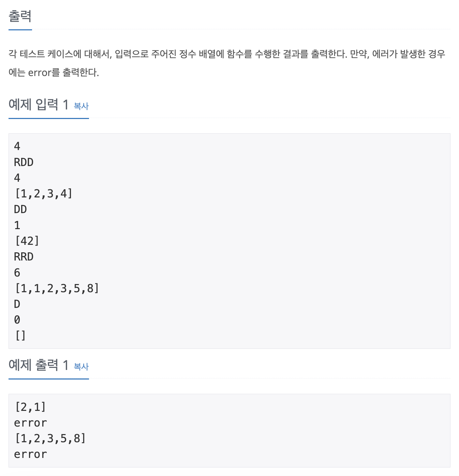The height and width of the screenshot is (476, 459).
Task: Click the single D line in input
Action: [x=17, y=304]
